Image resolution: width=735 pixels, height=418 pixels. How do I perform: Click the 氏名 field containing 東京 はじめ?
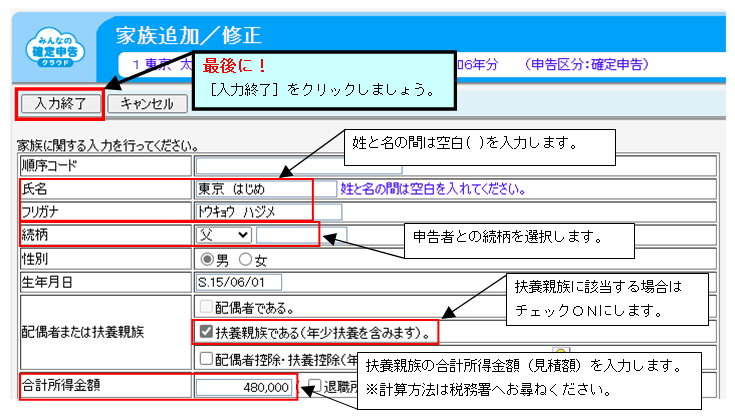pos(266,189)
